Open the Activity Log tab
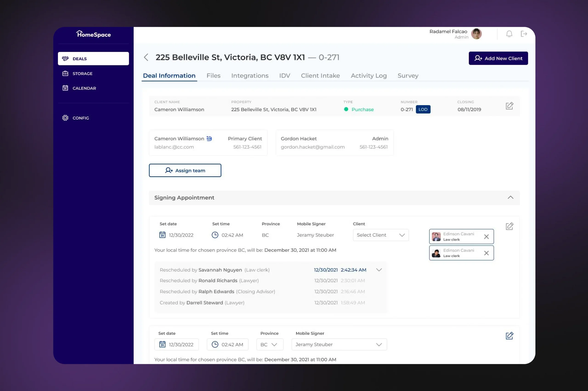This screenshot has width=588, height=391. 368,76
